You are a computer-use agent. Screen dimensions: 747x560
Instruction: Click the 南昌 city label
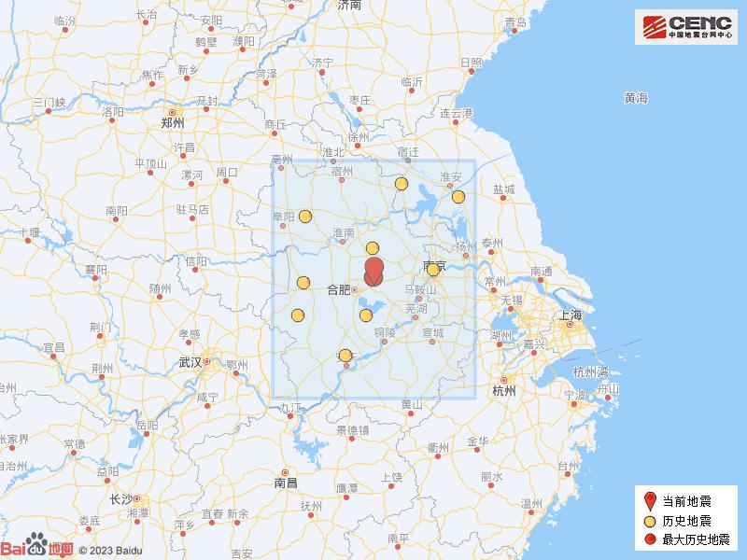pyautogui.click(x=285, y=483)
